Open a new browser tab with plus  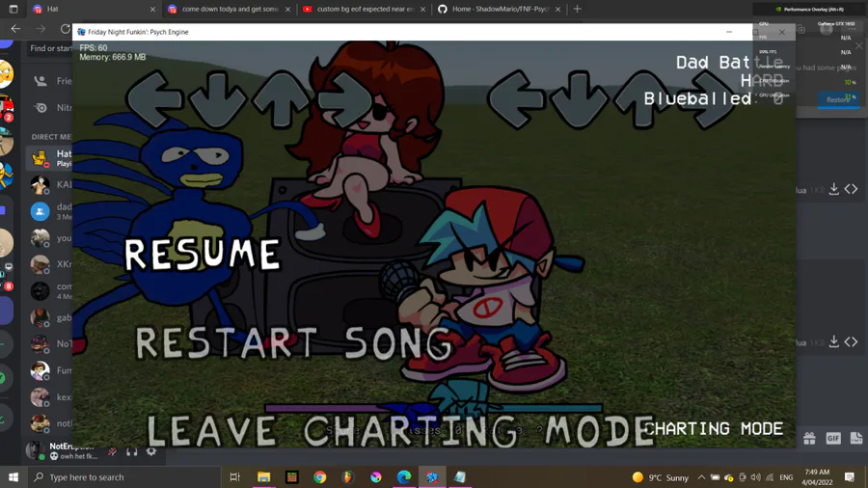point(577,9)
